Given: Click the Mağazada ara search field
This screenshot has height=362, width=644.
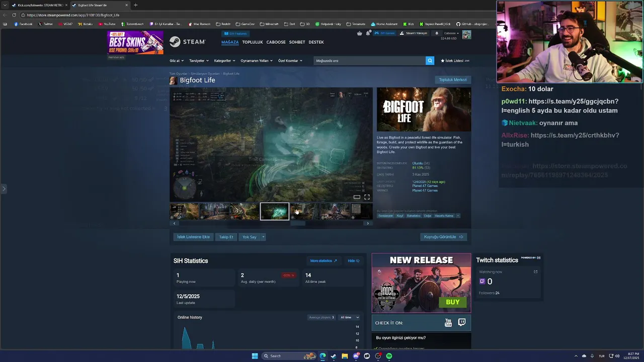Looking at the screenshot, I should tap(370, 60).
